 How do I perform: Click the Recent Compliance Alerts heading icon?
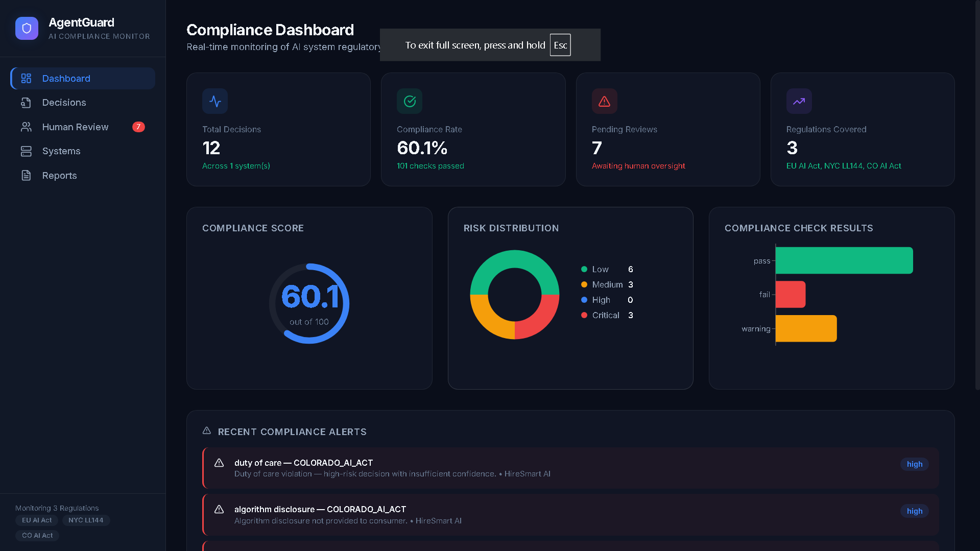(x=207, y=431)
